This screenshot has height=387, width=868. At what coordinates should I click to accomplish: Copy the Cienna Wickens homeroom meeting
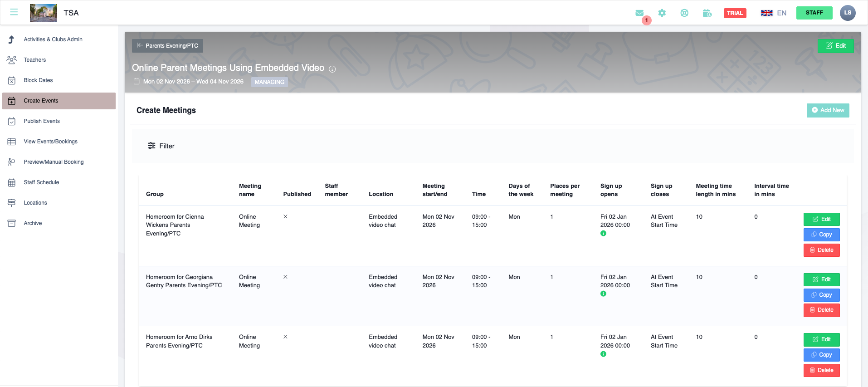(x=821, y=235)
